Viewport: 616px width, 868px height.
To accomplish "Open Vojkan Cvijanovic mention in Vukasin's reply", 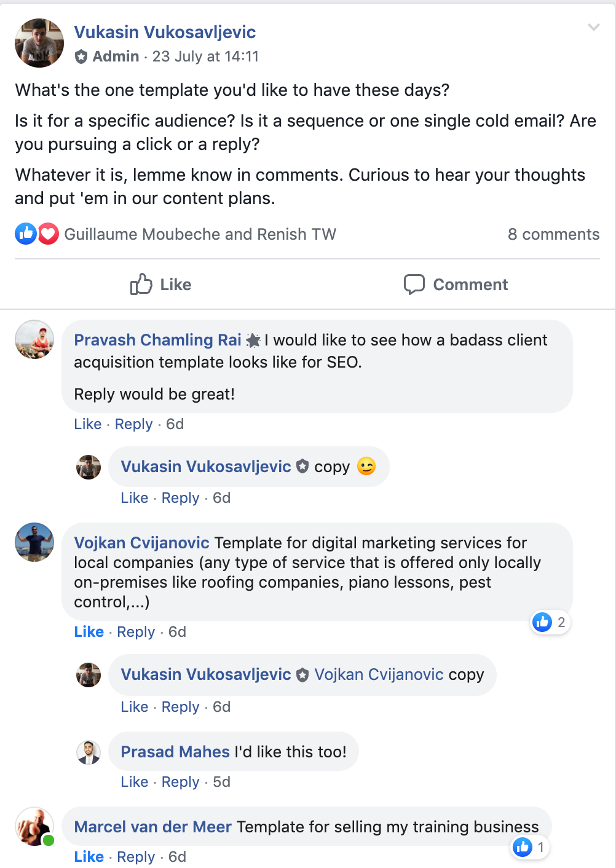I will (379, 674).
